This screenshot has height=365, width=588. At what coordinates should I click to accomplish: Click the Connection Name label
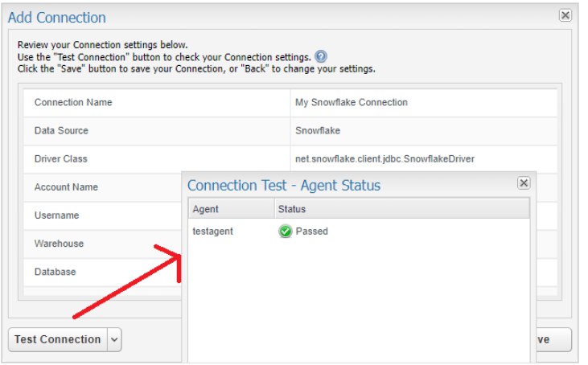[73, 102]
